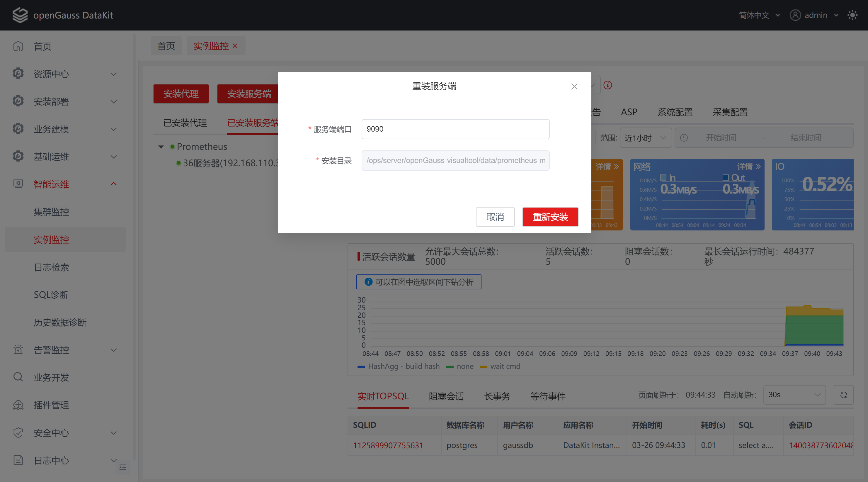Select the 业务建模 sidebar icon
The image size is (868, 482).
pyautogui.click(x=18, y=128)
